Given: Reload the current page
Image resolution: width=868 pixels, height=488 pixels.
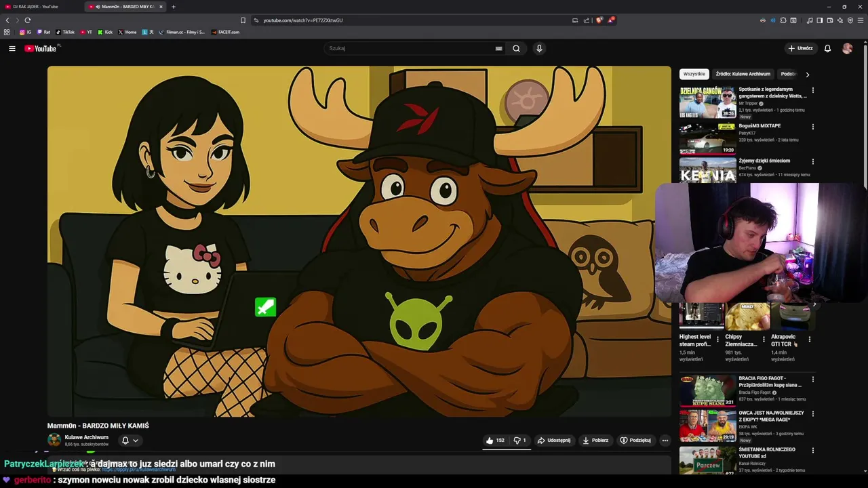Looking at the screenshot, I should coord(28,20).
